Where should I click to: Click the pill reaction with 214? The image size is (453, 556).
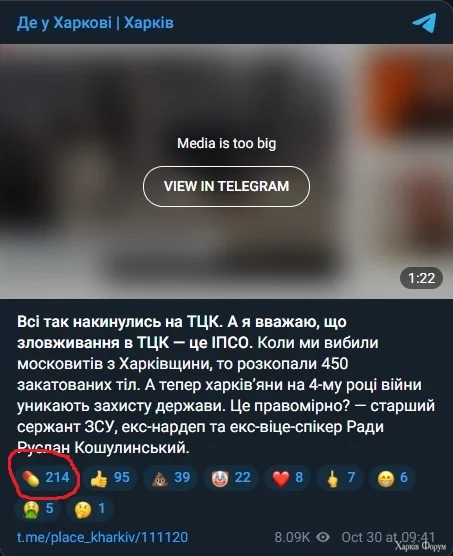tap(46, 478)
